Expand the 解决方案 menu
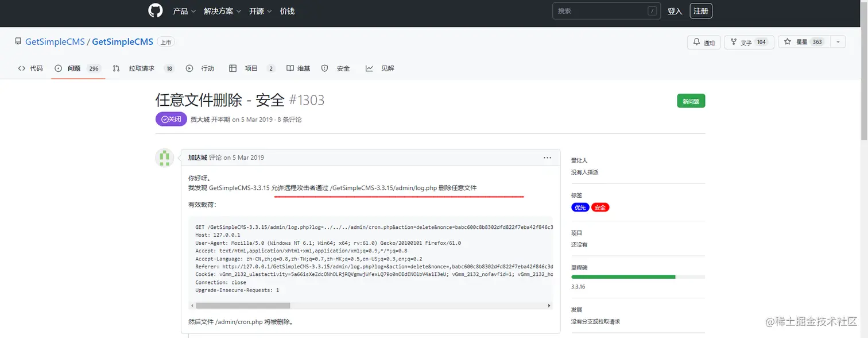Viewport: 868px width, 338px height. 223,11
